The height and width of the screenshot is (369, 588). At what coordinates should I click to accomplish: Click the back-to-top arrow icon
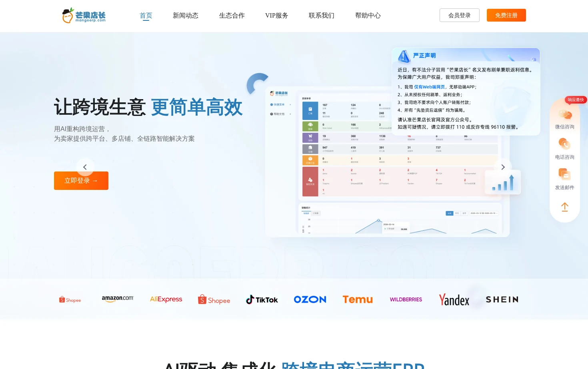coord(565,207)
